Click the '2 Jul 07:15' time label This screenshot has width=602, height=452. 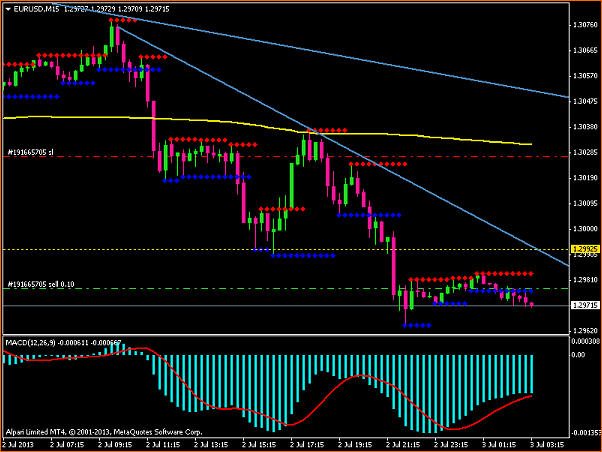(67, 445)
